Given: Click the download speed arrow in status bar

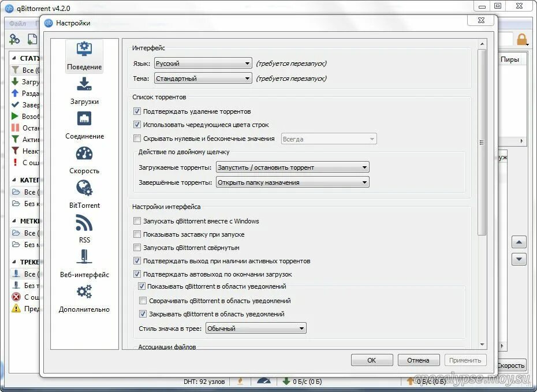Looking at the screenshot, I should click(x=286, y=381).
